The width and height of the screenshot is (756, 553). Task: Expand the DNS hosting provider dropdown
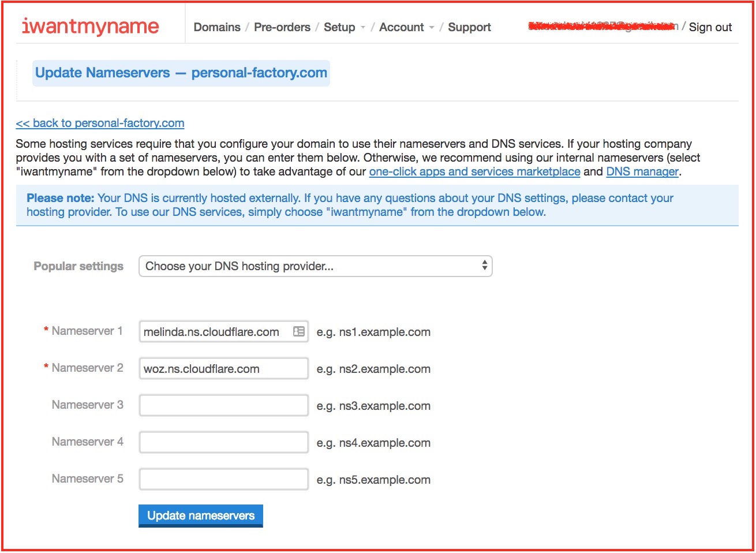[316, 266]
